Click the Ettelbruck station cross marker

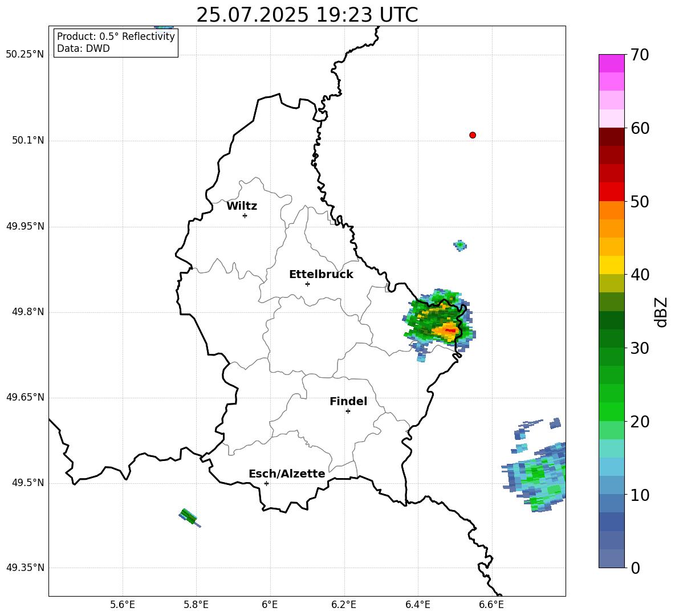pos(307,284)
